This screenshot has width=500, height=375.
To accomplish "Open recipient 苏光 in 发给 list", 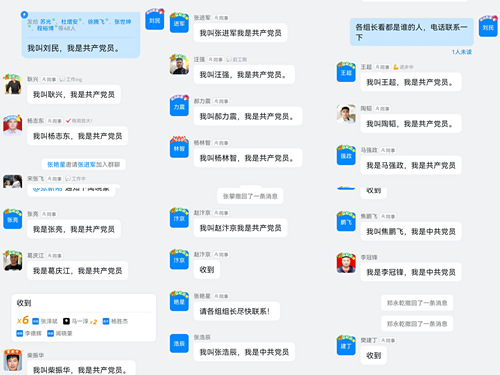I will coord(46,22).
